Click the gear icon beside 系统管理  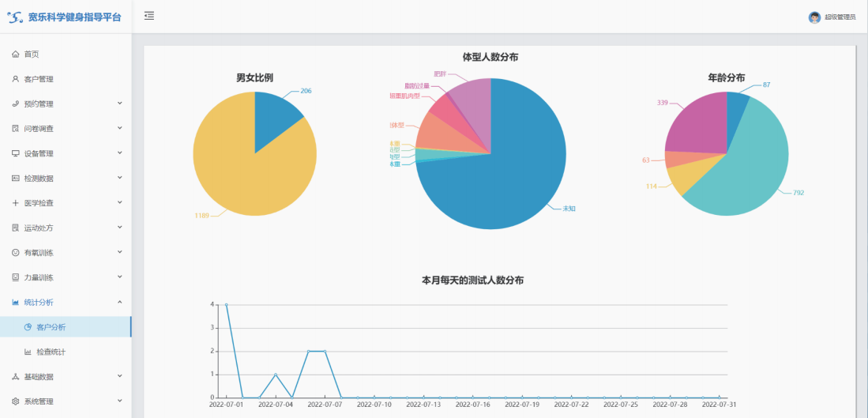coord(15,401)
